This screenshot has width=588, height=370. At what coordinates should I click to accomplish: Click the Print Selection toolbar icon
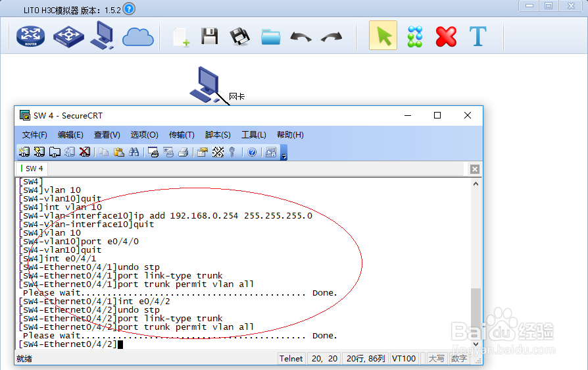click(168, 152)
